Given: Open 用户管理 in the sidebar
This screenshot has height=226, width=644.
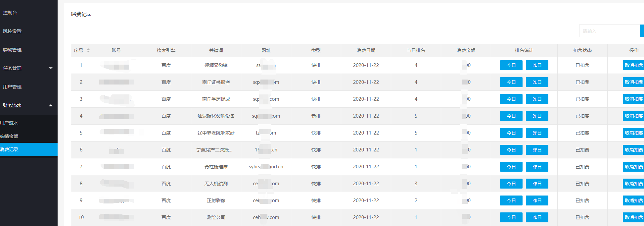Looking at the screenshot, I should click(x=12, y=87).
